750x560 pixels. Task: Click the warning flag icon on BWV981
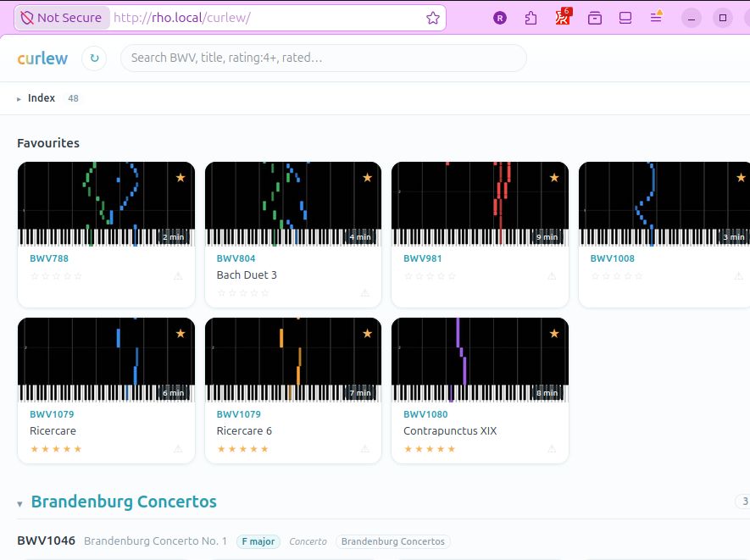[x=552, y=276]
